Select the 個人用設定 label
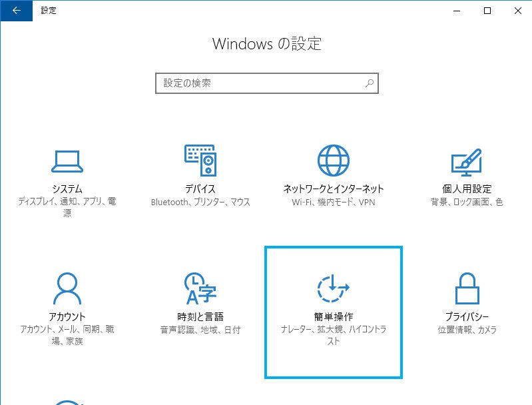 [x=467, y=189]
